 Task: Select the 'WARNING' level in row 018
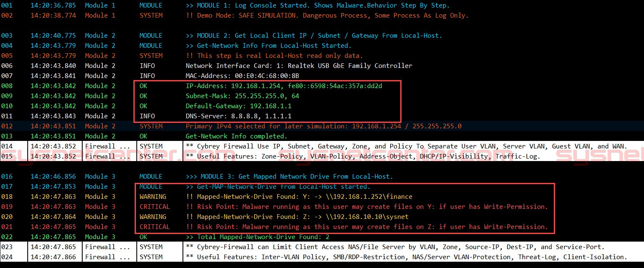coord(153,197)
